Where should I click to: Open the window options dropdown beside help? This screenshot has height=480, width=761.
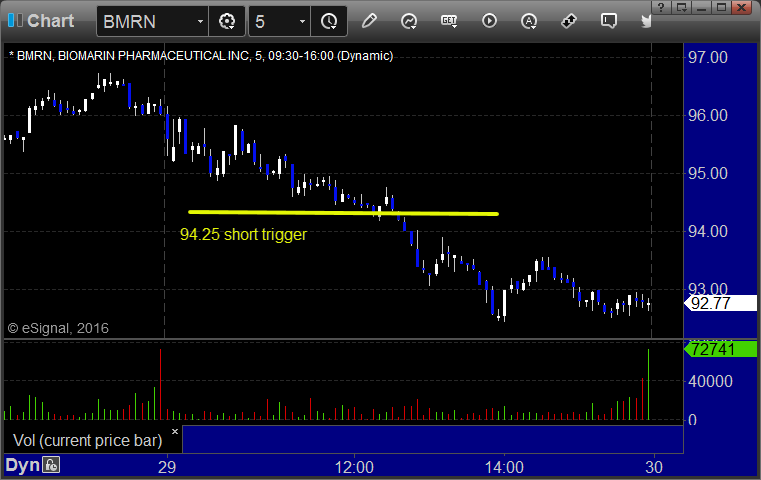681,7
